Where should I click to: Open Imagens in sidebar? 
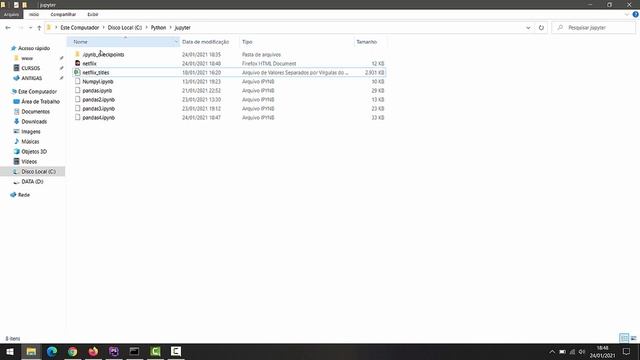pyautogui.click(x=31, y=131)
